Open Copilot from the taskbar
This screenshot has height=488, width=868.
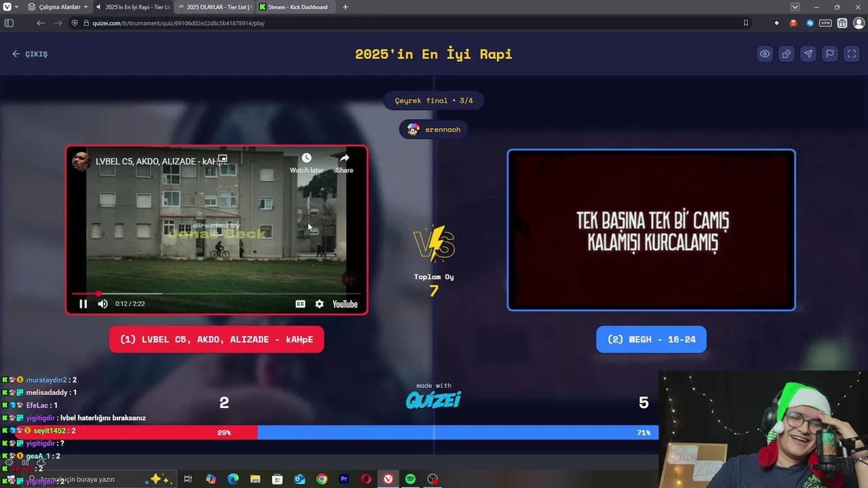tap(211, 479)
